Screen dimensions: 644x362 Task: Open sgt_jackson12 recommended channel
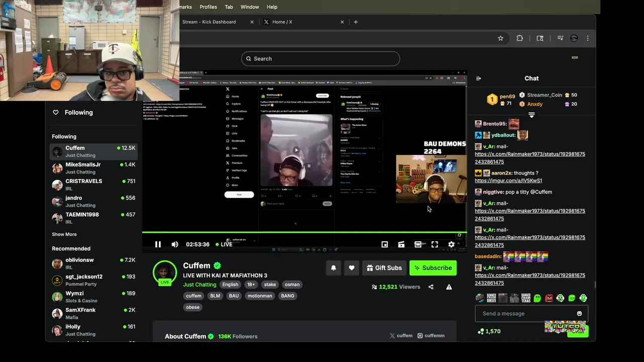coord(94,280)
